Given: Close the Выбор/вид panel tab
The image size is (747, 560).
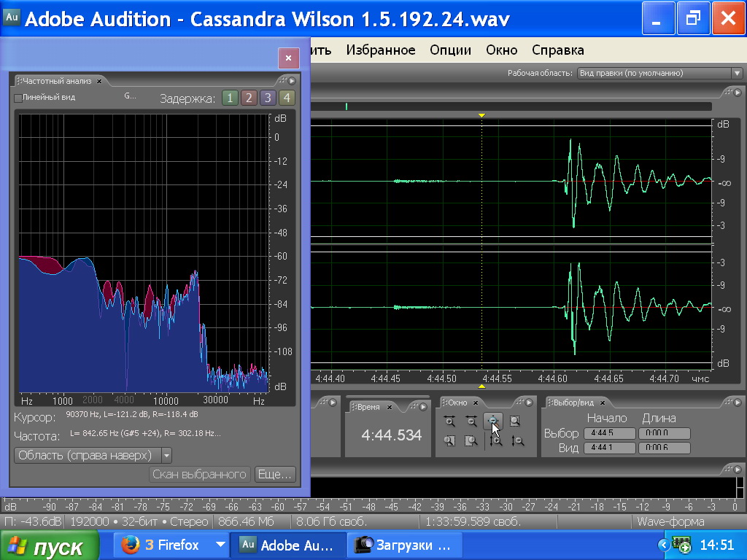Looking at the screenshot, I should pos(602,402).
